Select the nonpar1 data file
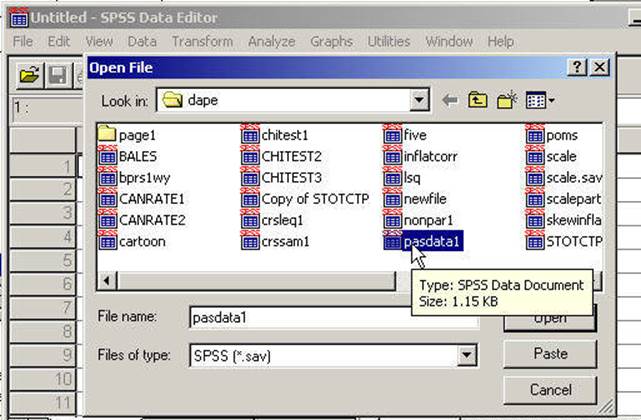This screenshot has width=641, height=420. pos(419,220)
